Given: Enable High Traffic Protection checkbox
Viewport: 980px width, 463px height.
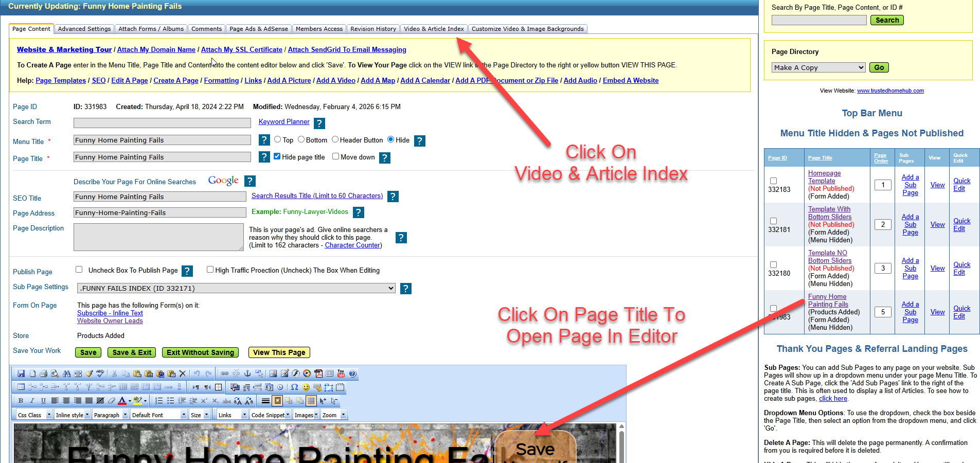Looking at the screenshot, I should click(210, 269).
